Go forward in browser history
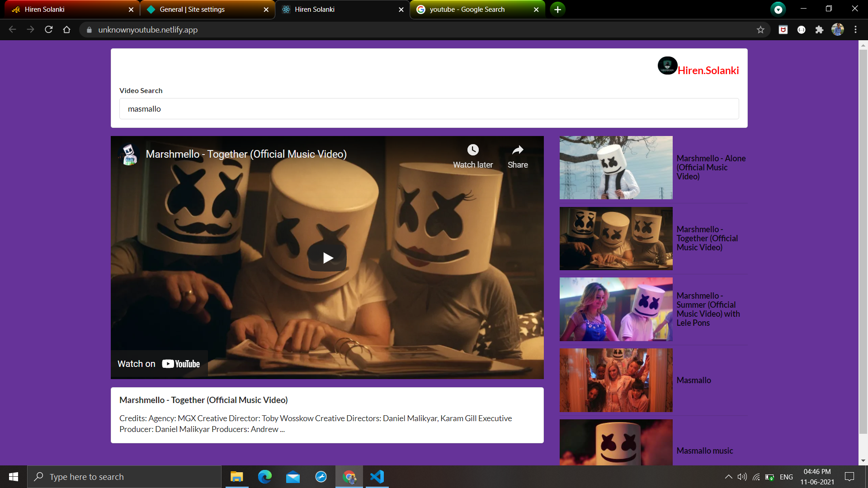 pyautogui.click(x=30, y=30)
